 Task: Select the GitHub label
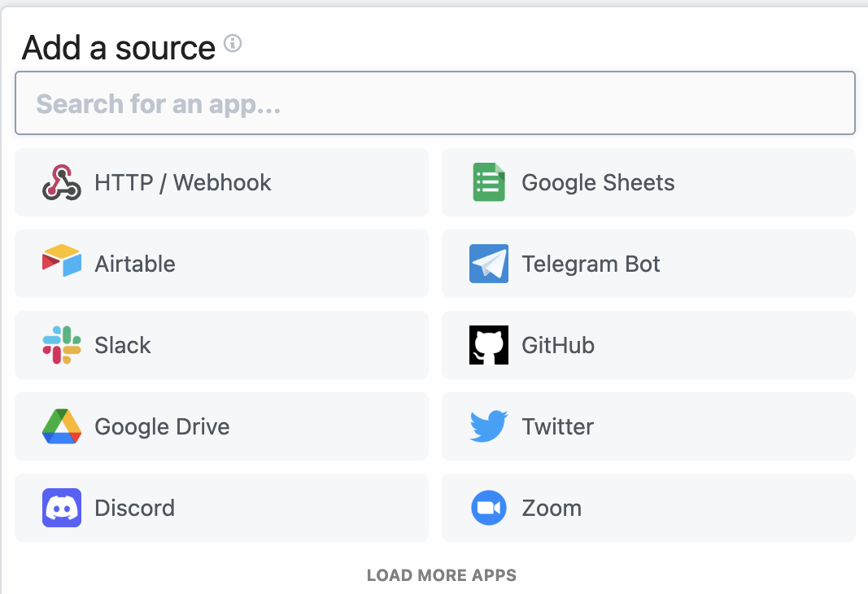pyautogui.click(x=558, y=345)
